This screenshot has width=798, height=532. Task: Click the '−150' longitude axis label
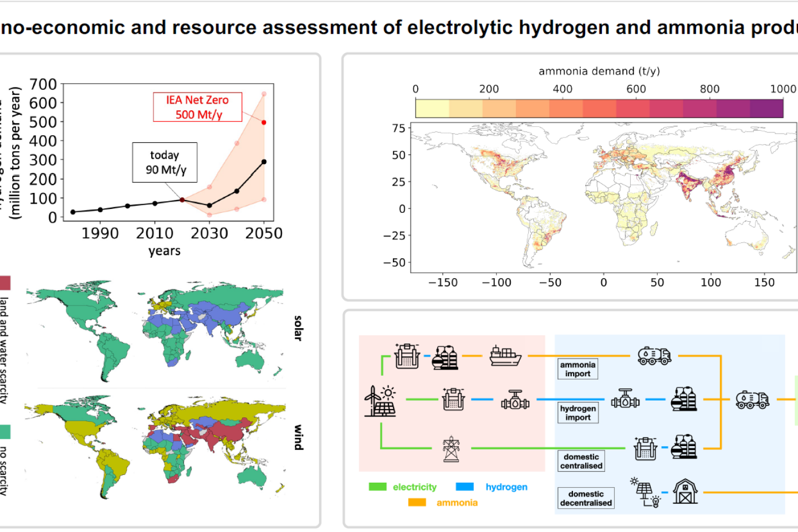[x=443, y=283]
